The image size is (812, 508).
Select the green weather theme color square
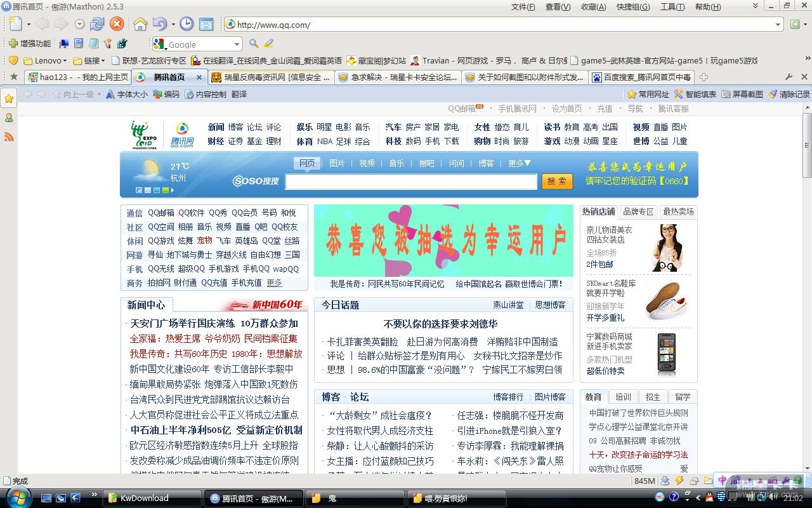point(166,190)
